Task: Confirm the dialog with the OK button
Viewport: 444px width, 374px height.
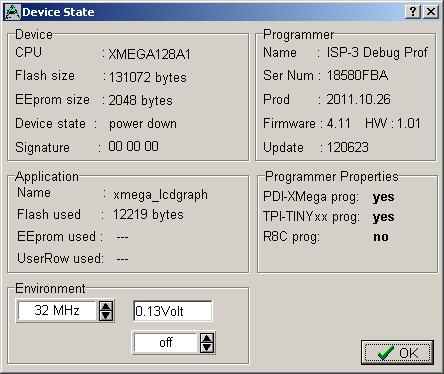Action: pyautogui.click(x=397, y=352)
